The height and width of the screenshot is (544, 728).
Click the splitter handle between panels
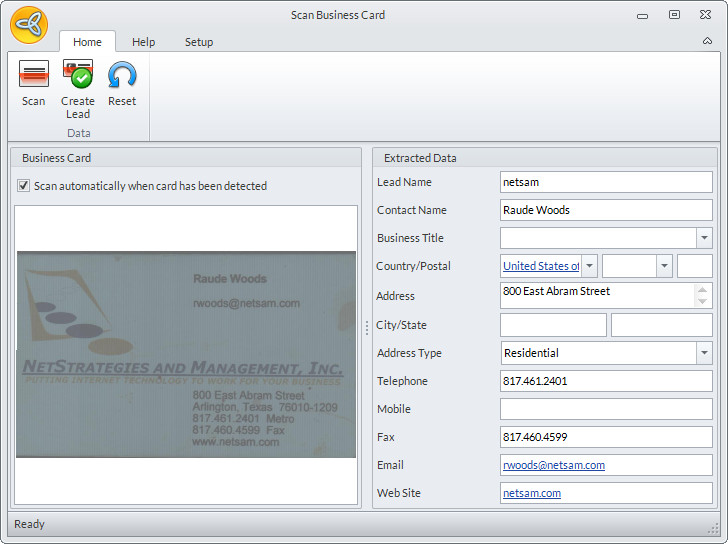point(366,327)
